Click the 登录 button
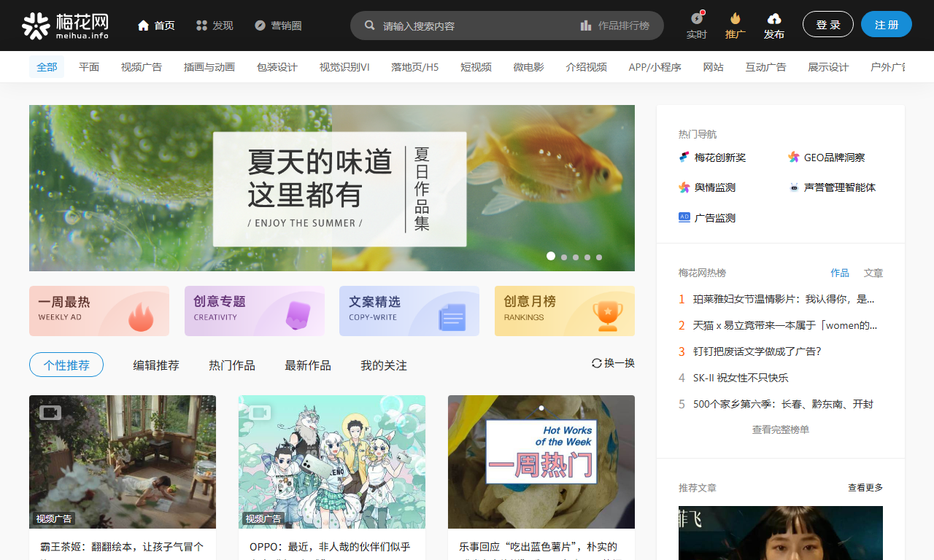Viewport: 934px width, 560px height. 828,24
